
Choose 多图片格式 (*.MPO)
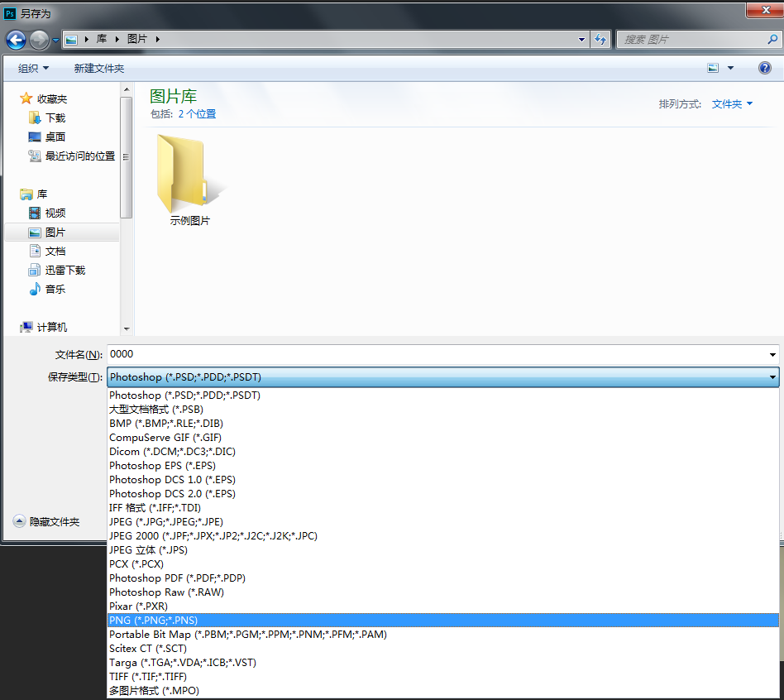[443, 691]
